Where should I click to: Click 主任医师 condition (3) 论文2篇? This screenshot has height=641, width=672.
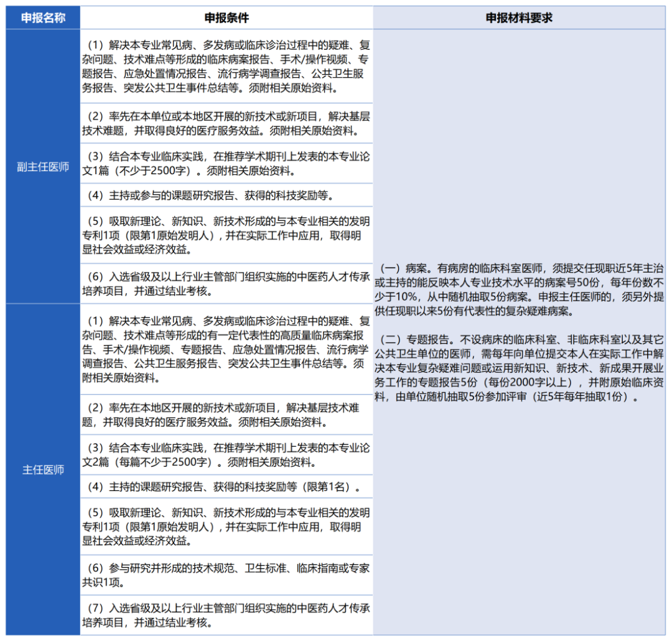click(226, 455)
